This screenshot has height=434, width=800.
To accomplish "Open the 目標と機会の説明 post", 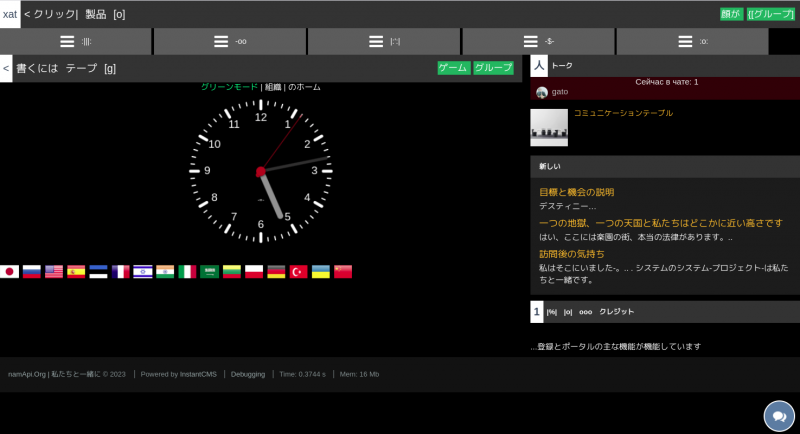I will click(x=577, y=192).
